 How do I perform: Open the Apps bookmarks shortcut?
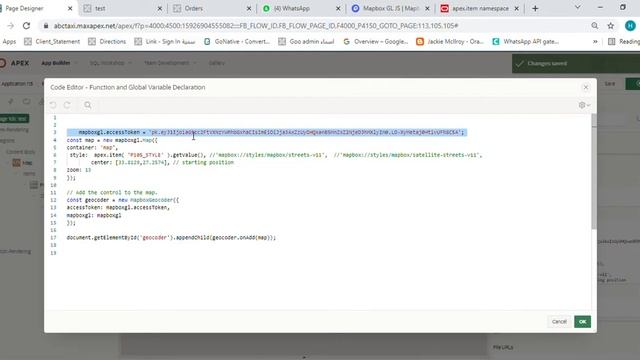pos(9,42)
